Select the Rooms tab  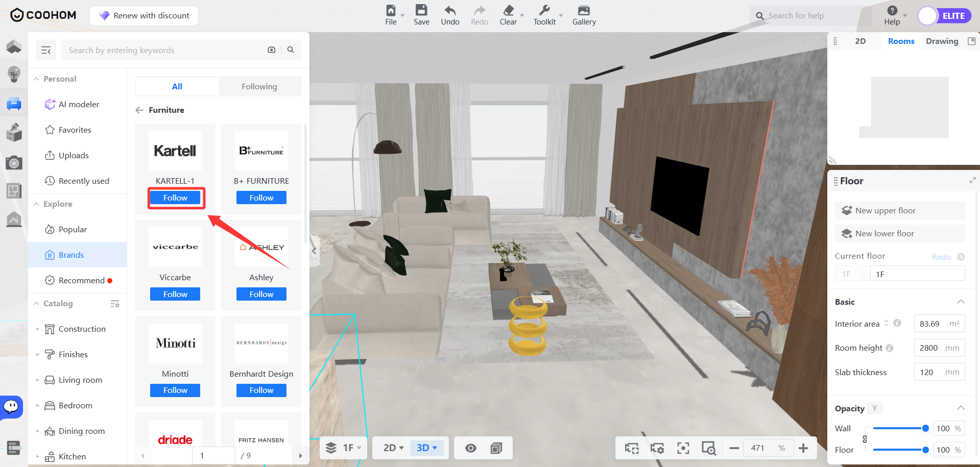tap(901, 41)
